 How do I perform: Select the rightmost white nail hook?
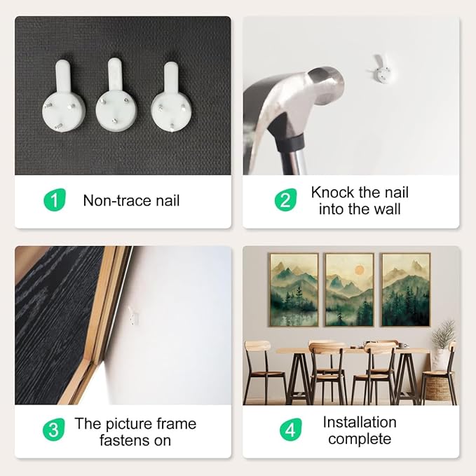coord(172,97)
